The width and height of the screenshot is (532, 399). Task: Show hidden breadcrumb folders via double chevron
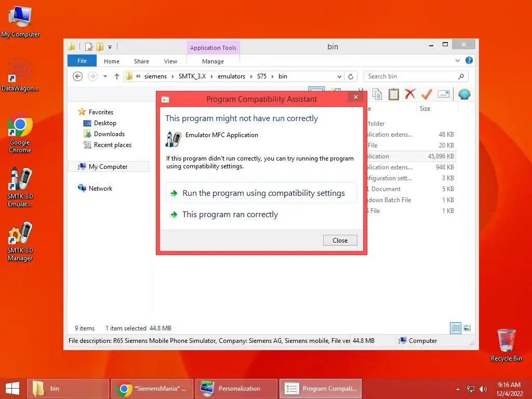(138, 76)
